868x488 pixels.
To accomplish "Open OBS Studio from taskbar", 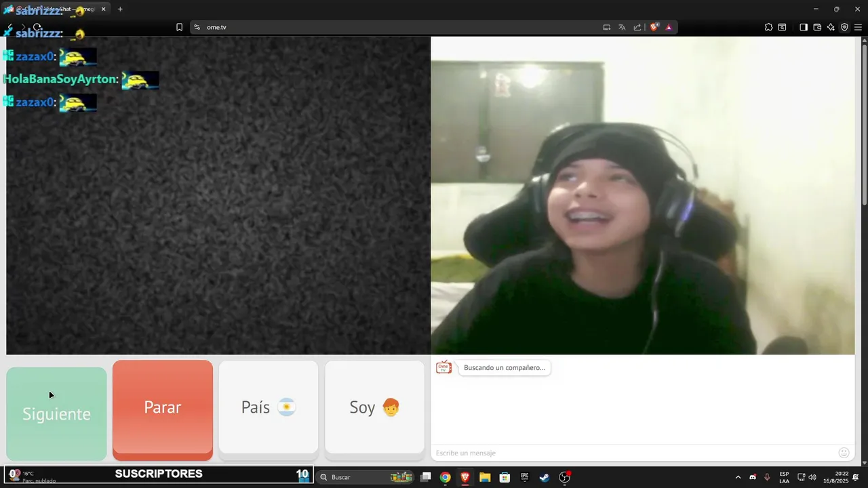I will (x=565, y=477).
